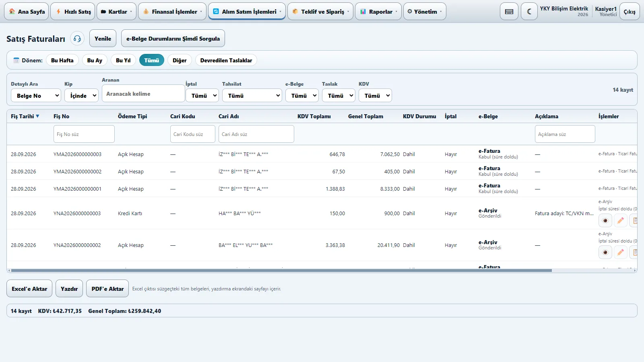The width and height of the screenshot is (644, 362).
Task: Open the on-screen keyboard icon in the header
Action: pos(509,12)
